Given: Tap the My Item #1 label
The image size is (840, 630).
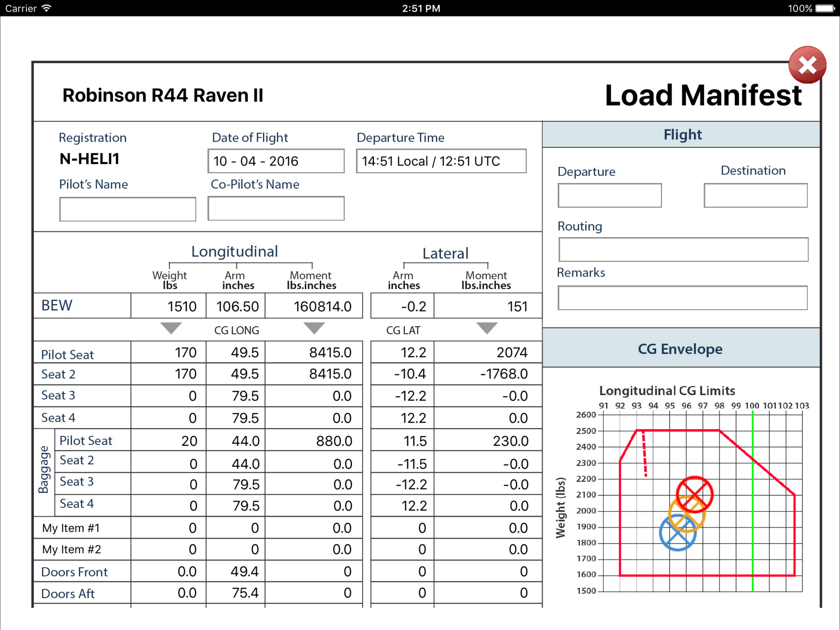Looking at the screenshot, I should pyautogui.click(x=71, y=528).
